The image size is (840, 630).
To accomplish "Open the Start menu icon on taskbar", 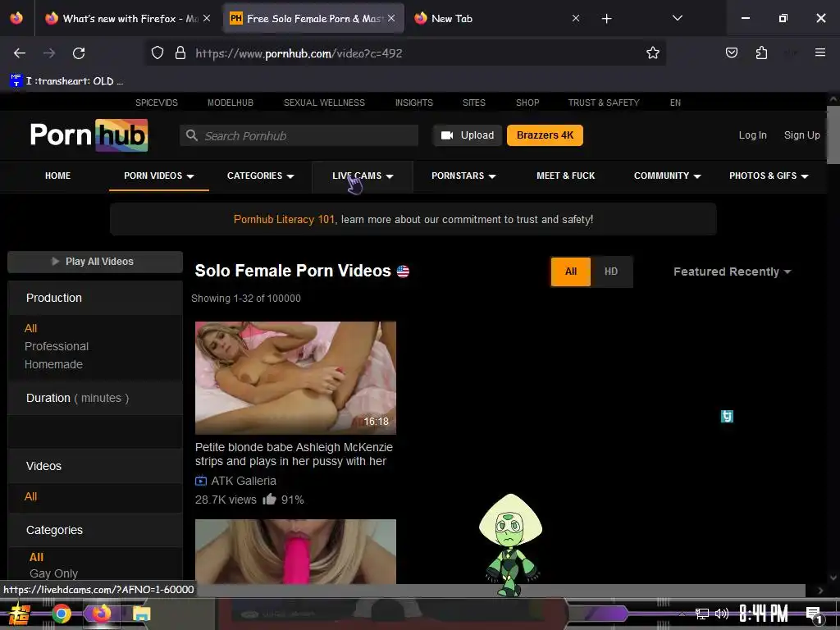I will [x=20, y=614].
